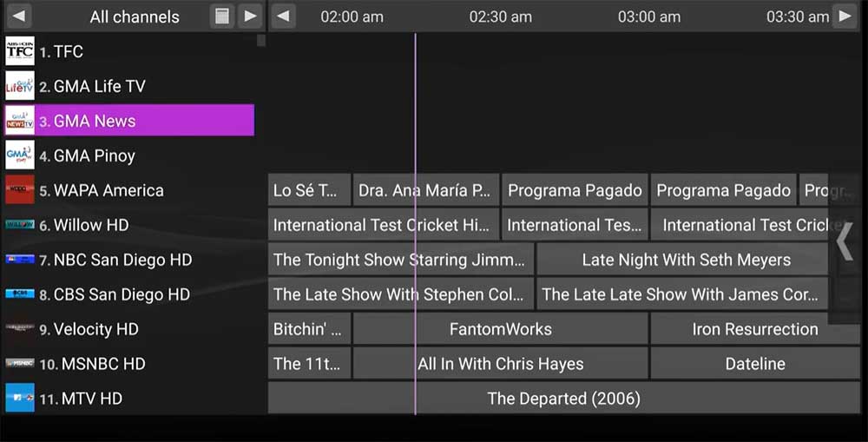Click the channel list scrollbar thumb
Screen dimensions: 868x442
click(261, 41)
